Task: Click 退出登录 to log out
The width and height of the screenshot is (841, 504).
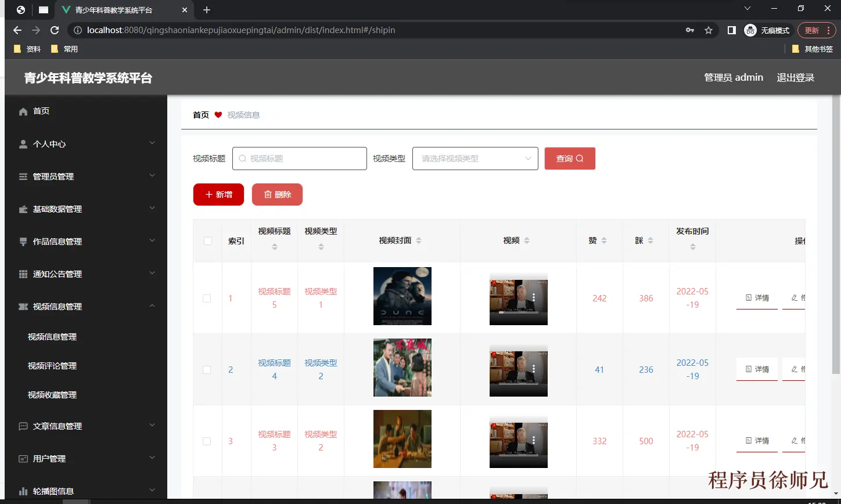Action: click(796, 77)
